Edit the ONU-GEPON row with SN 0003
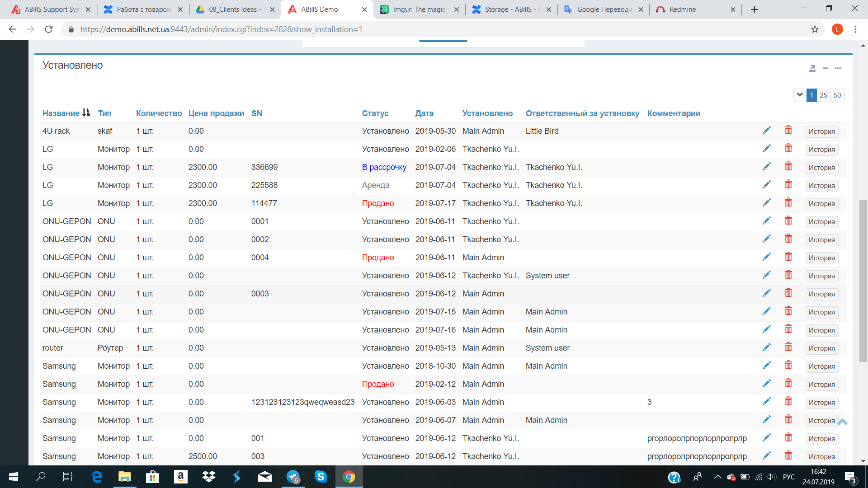The height and width of the screenshot is (488, 868). tap(766, 293)
